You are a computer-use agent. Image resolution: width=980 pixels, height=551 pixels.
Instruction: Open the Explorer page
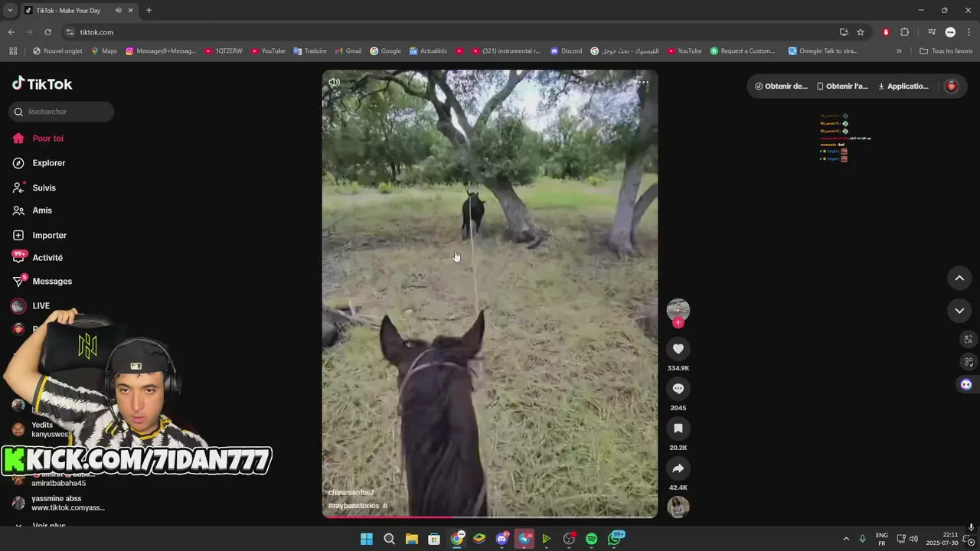pyautogui.click(x=48, y=163)
